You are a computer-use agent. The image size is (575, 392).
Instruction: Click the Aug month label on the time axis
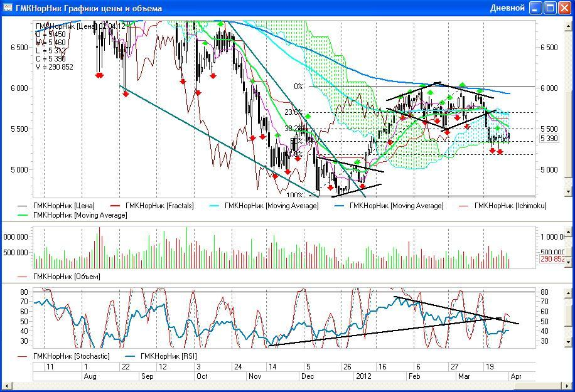tap(90, 376)
